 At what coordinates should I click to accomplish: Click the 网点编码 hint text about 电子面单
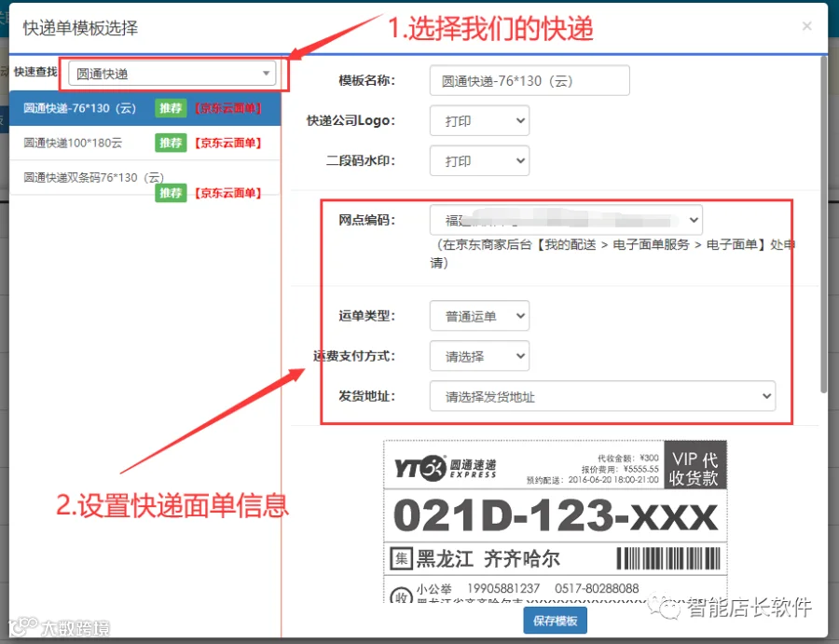(x=612, y=253)
